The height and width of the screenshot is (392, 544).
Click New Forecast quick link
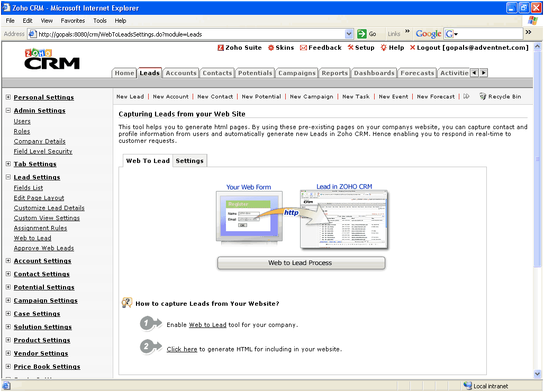click(436, 96)
